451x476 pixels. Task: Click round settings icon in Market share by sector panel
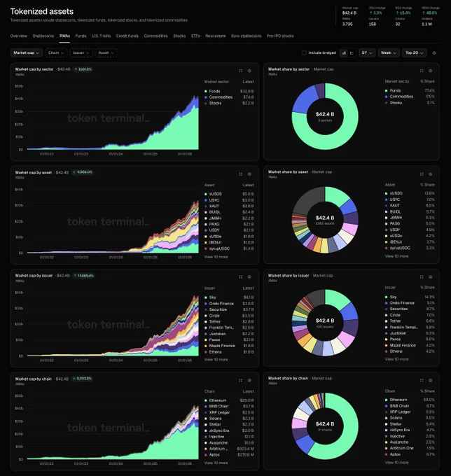point(431,71)
